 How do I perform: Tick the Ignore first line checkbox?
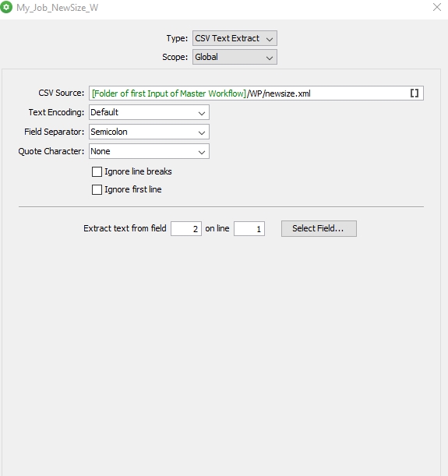pyautogui.click(x=97, y=190)
